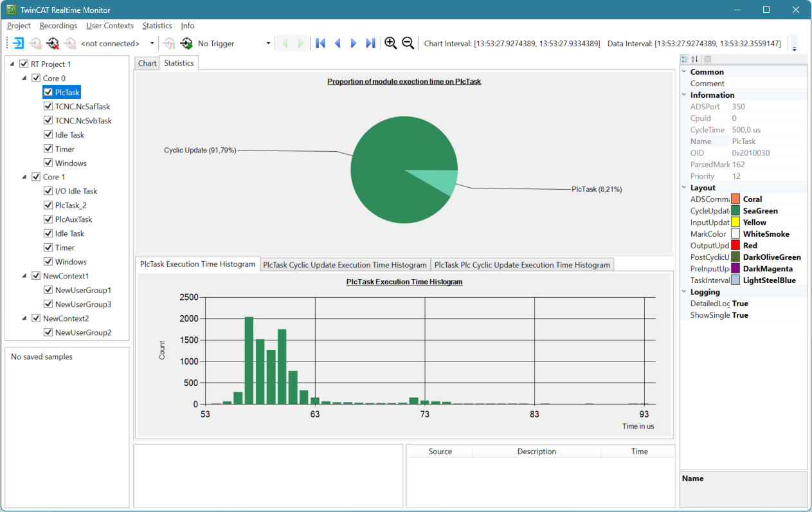
Task: Toggle the TCNC.NcSafTask checkbox
Action: [48, 107]
